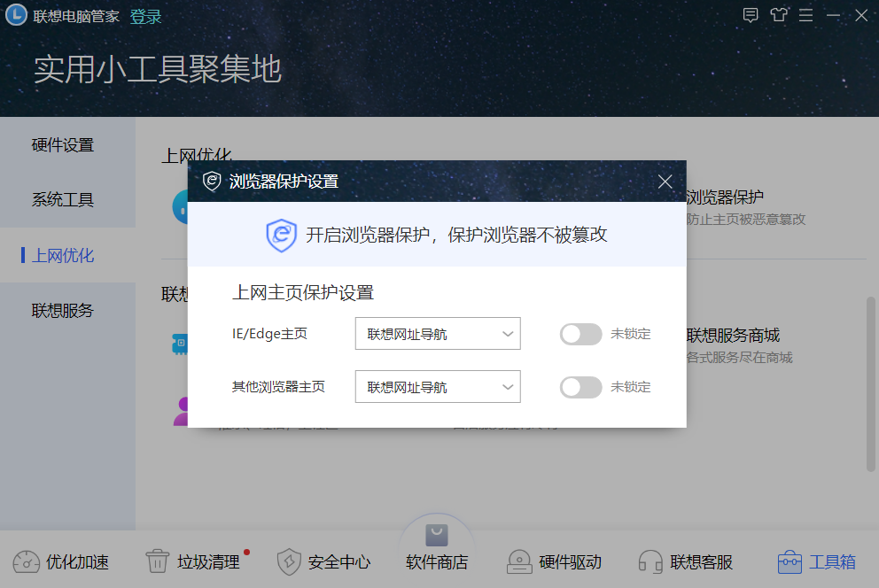The image size is (879, 588).
Task: Click 安全中心 label in bottom bar
Action: tap(339, 562)
